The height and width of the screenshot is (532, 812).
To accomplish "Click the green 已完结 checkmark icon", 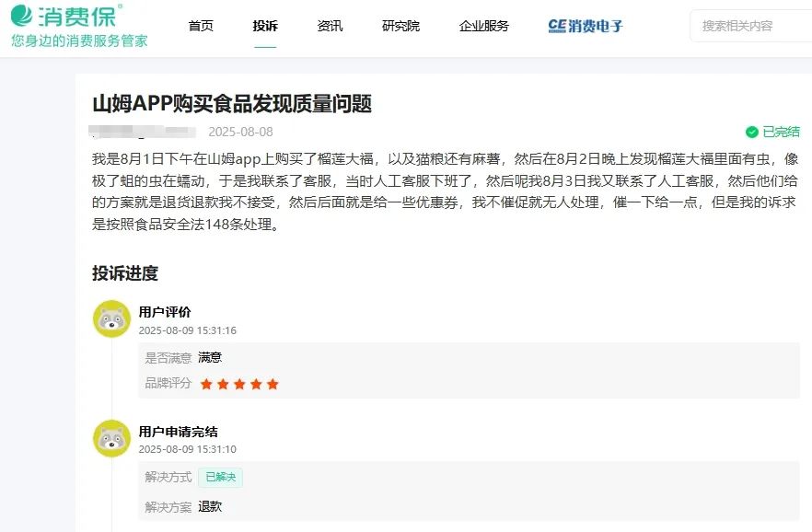I will (752, 132).
